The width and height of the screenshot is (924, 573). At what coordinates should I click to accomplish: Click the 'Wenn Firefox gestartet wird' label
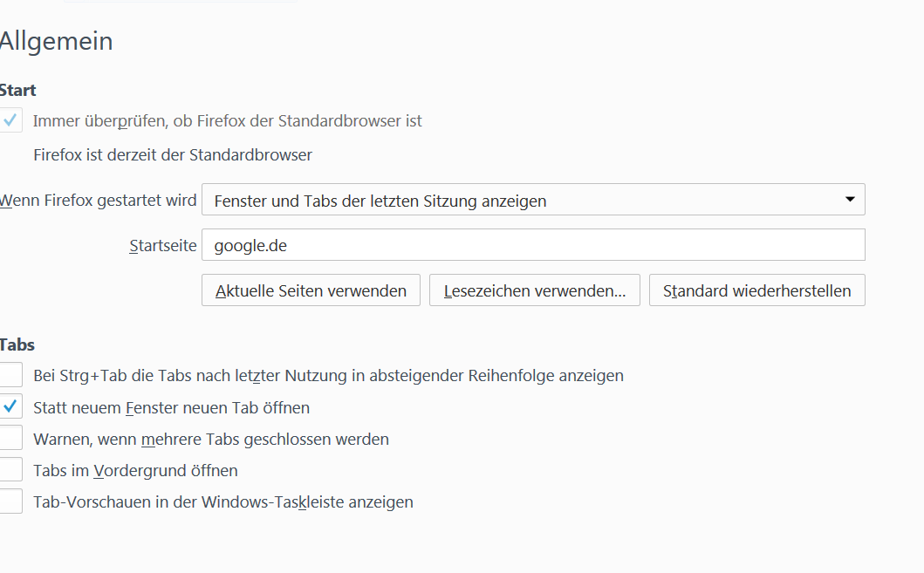(x=99, y=201)
